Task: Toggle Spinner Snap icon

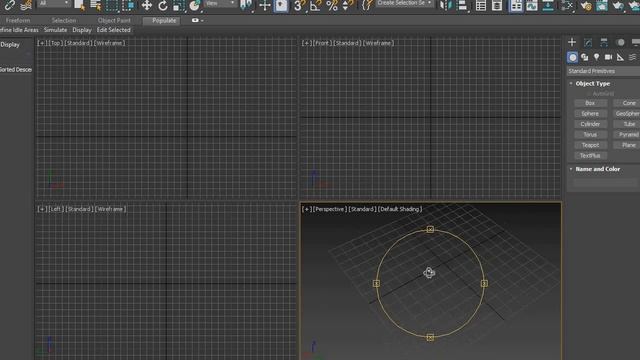Action: [x=348, y=5]
